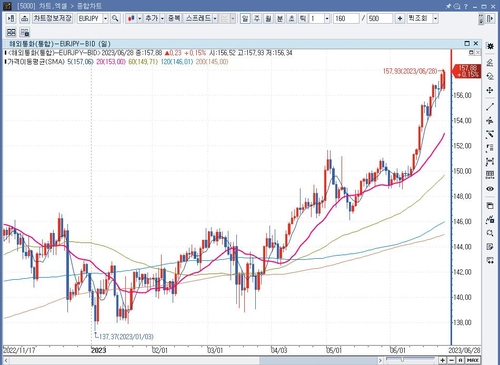Close the 해외통화 EURJPY-BID chart pane
This screenshot has height=365, width=500.
click(x=476, y=43)
